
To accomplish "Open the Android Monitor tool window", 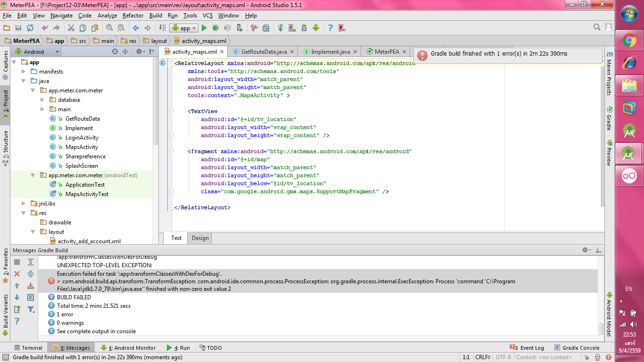I will pyautogui.click(x=128, y=348).
